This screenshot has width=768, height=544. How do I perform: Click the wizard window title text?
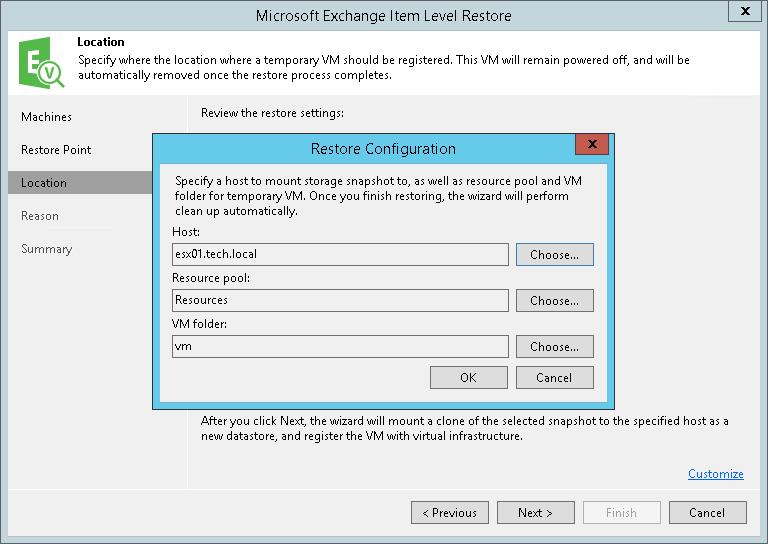coord(384,16)
